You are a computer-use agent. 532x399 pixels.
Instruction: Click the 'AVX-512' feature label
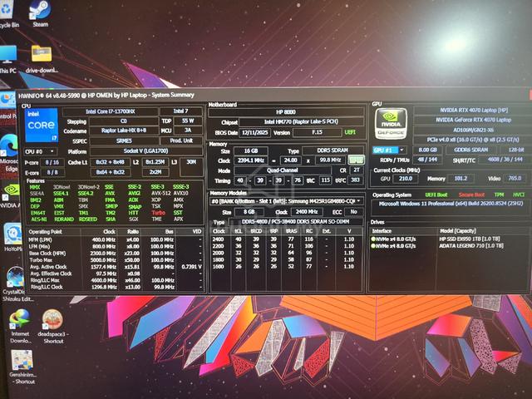pyautogui.click(x=160, y=193)
